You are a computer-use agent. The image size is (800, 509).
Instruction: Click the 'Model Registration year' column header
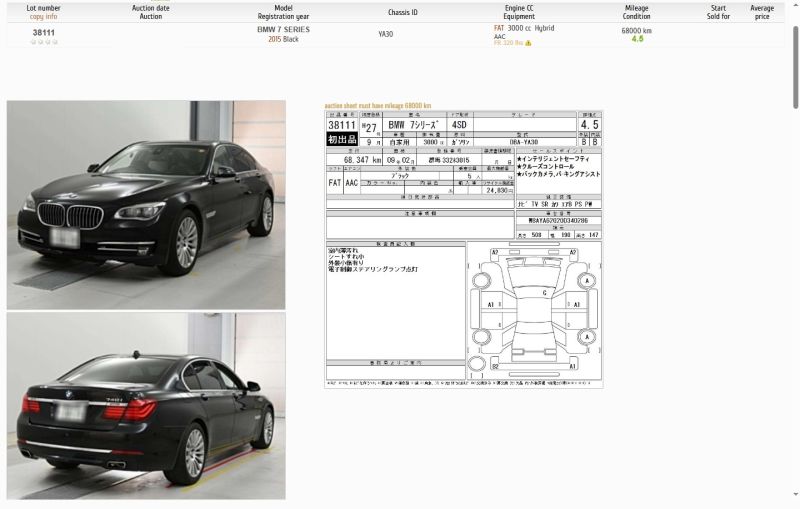click(283, 12)
